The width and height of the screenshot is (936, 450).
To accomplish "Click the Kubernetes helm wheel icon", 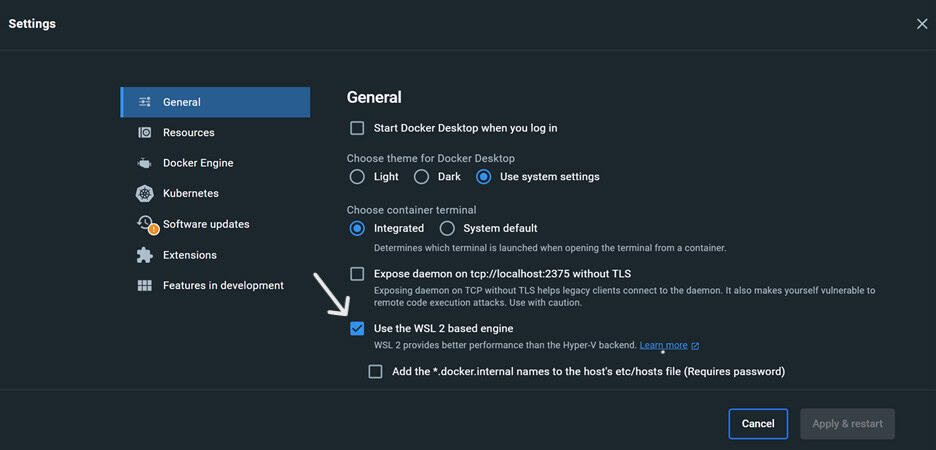I will (145, 194).
